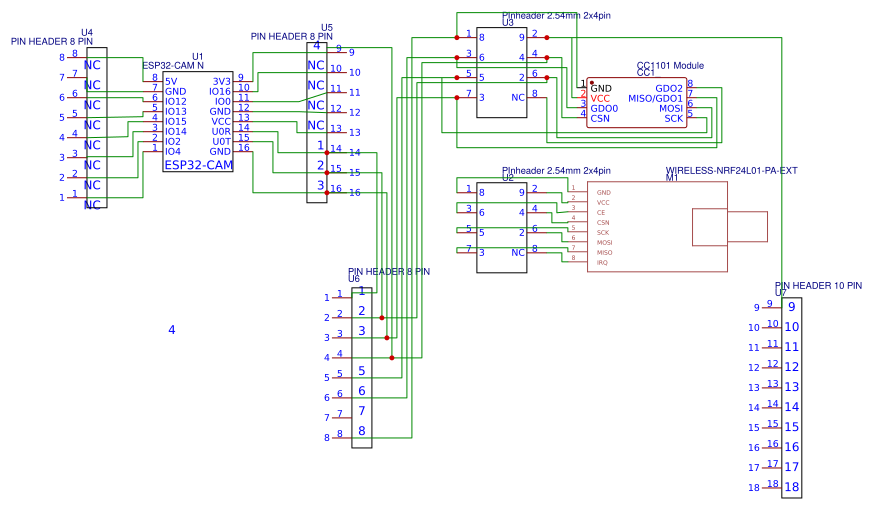
Task: Select the IO13 pin label on ESP32-CAM
Action: coord(175,111)
